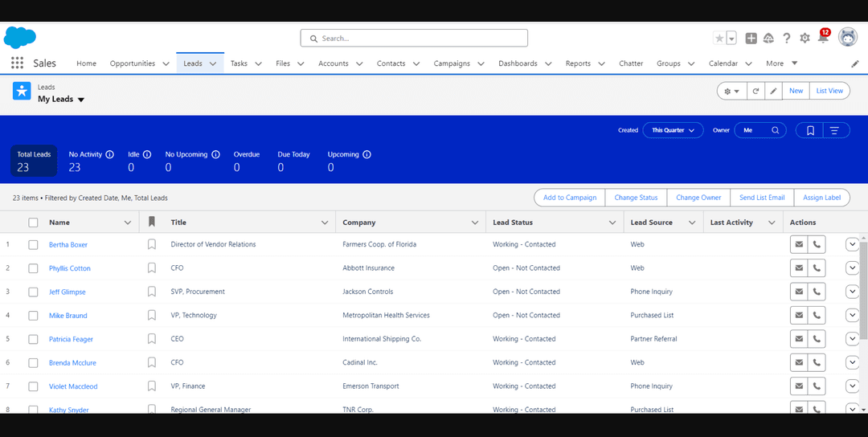Viewport: 868px width, 437px height.
Task: Check the Bertha Boxer row checkbox
Action: (33, 244)
